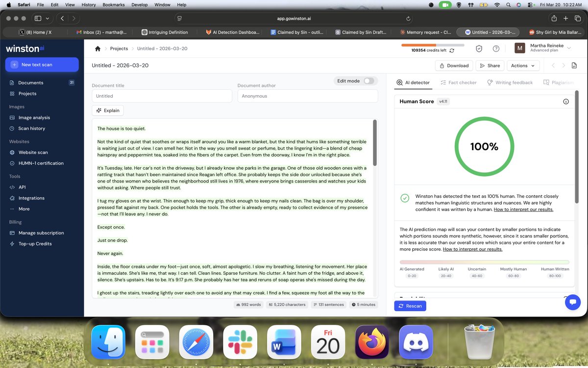Screen dimensions: 588x368
Task: Click the Safari address bar
Action: click(x=294, y=18)
